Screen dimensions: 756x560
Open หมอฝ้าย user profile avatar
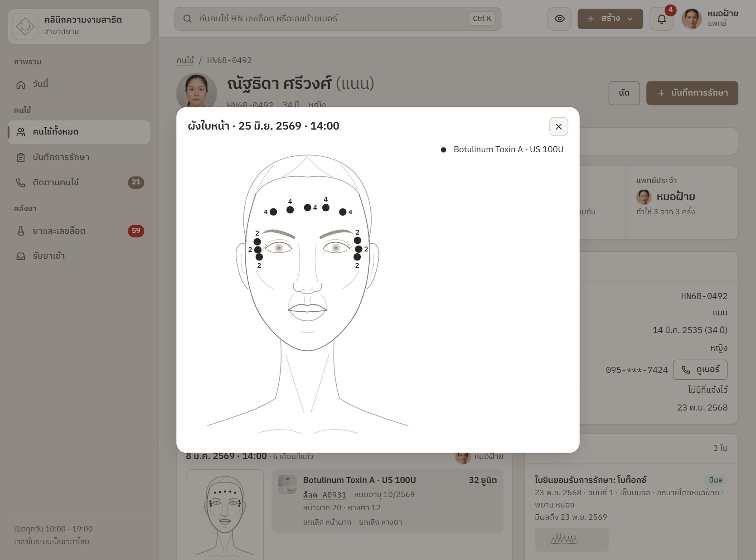pos(692,19)
